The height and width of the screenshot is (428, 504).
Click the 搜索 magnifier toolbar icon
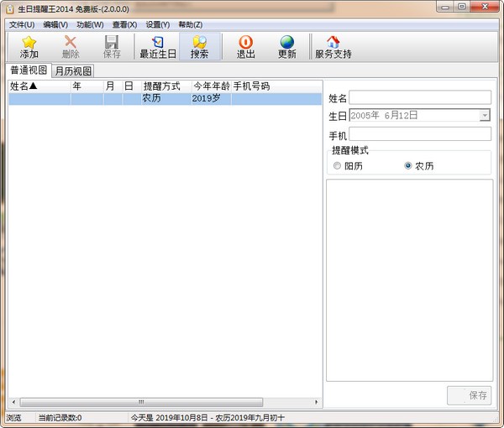click(200, 42)
